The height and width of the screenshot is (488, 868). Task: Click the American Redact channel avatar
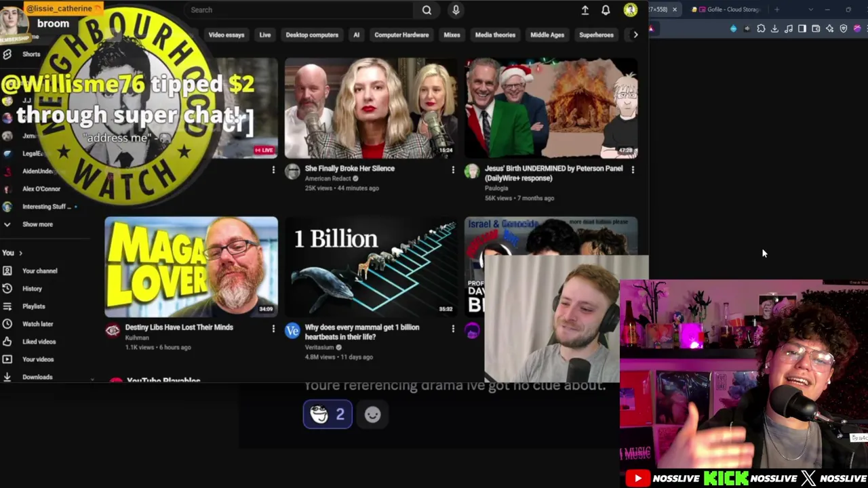[292, 171]
